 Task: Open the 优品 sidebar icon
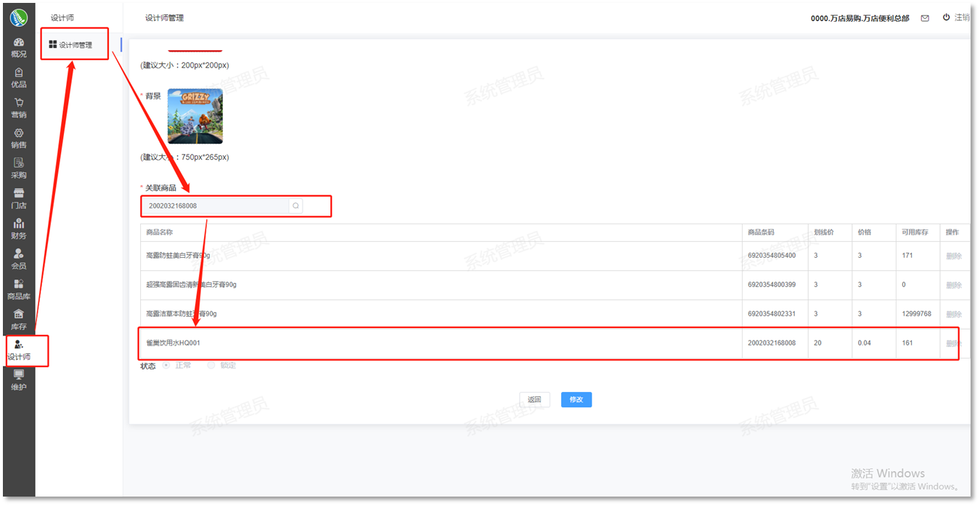click(x=19, y=78)
